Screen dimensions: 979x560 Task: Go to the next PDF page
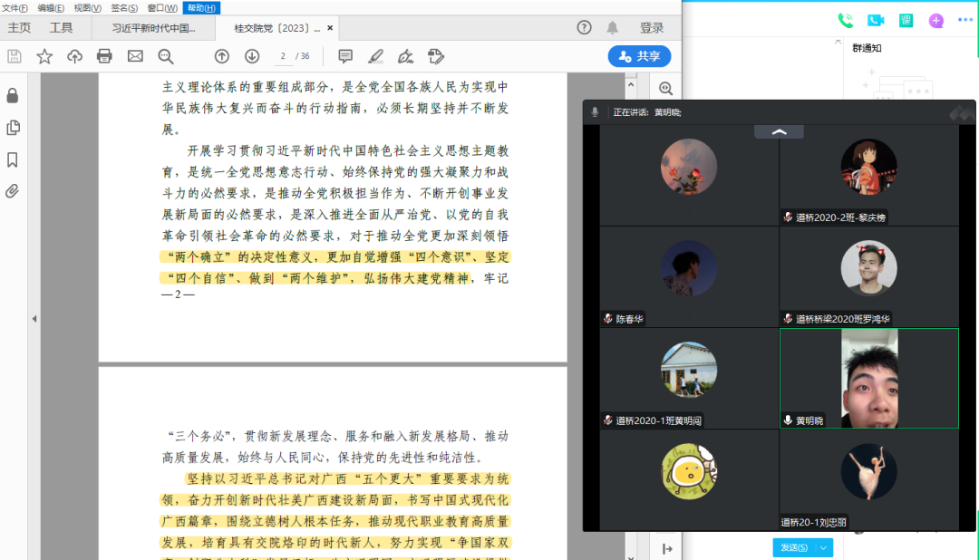[252, 56]
